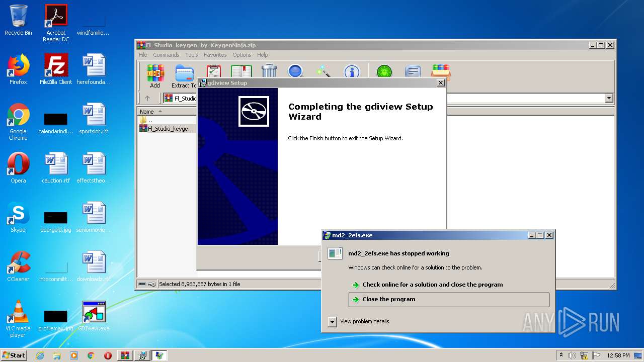The height and width of the screenshot is (362, 644).
Task: Switch to gdiview Setup taskbar button
Action: click(142, 355)
